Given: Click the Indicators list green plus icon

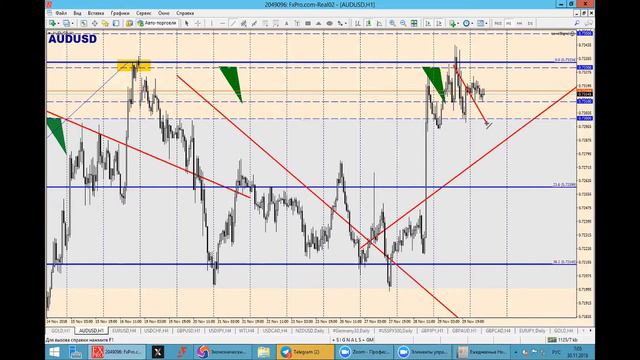Looking at the screenshot, I should (x=453, y=23).
